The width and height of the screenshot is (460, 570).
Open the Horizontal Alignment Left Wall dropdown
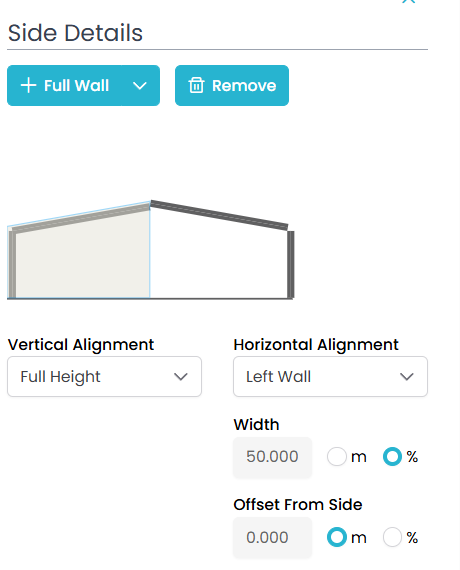[x=331, y=377]
